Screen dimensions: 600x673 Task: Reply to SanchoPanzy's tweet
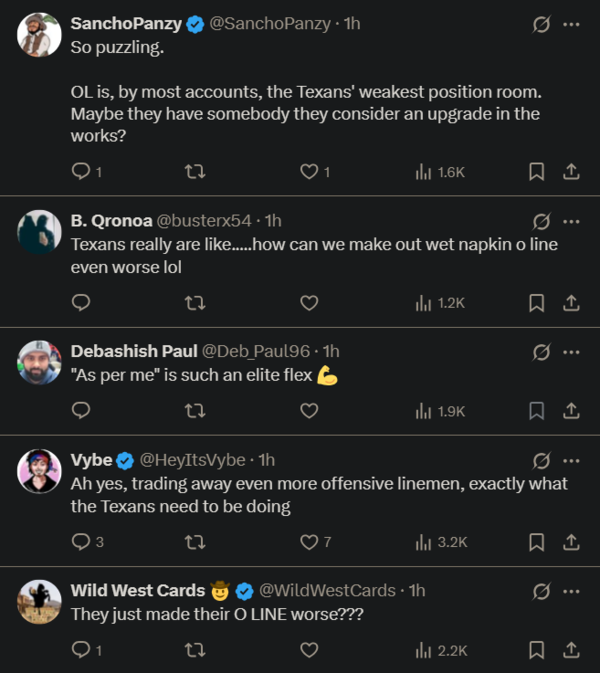82,172
